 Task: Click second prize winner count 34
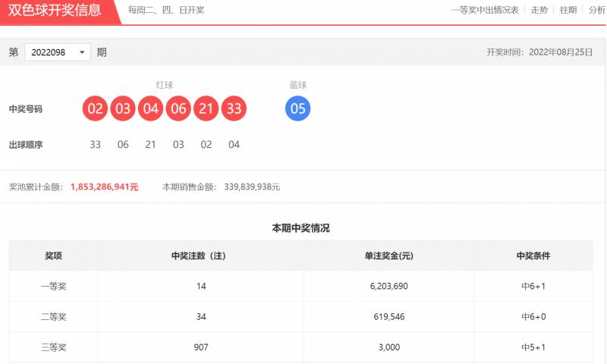201,317
